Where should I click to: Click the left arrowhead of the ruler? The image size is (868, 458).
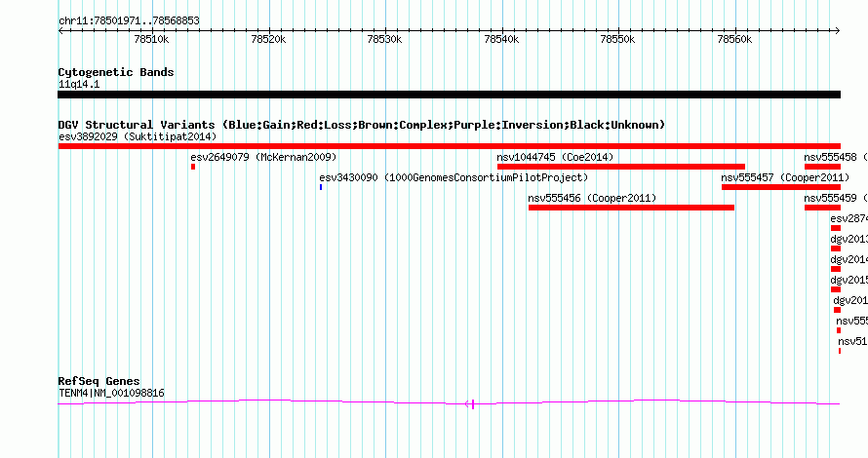tap(60, 30)
